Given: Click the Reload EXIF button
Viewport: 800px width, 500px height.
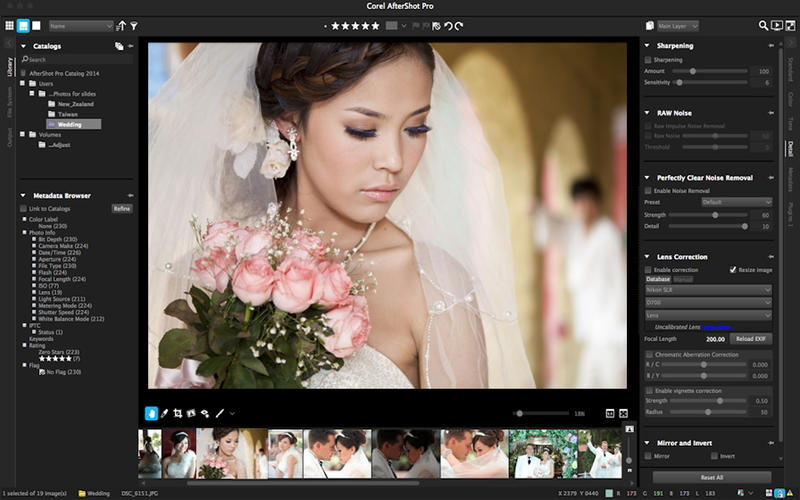Looking at the screenshot, I should pyautogui.click(x=751, y=339).
